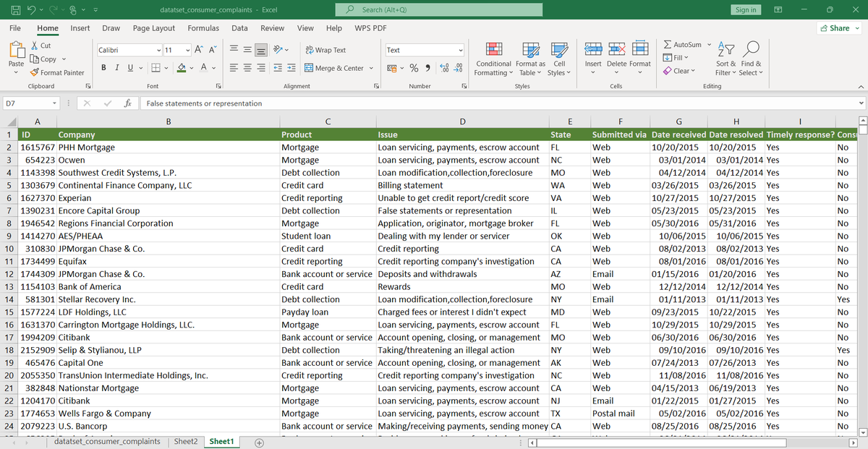This screenshot has width=868, height=449.
Task: Open the Sheet2 worksheet tab
Action: [x=186, y=440]
